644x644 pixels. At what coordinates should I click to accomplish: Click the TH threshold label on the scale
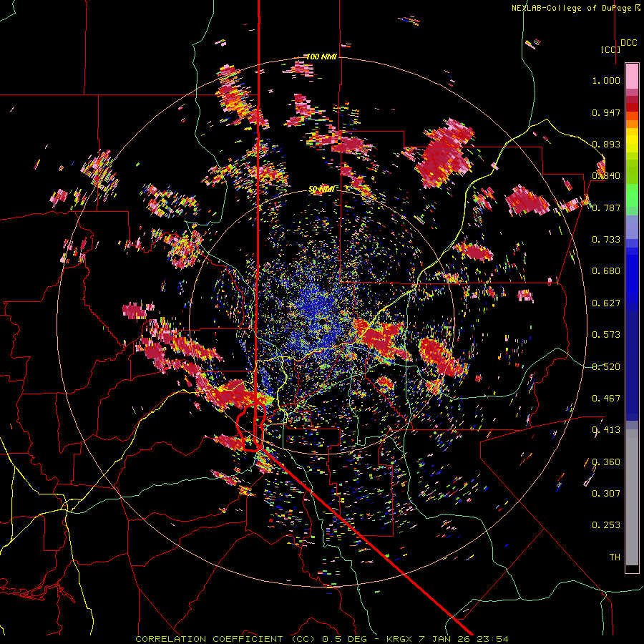pyautogui.click(x=615, y=557)
